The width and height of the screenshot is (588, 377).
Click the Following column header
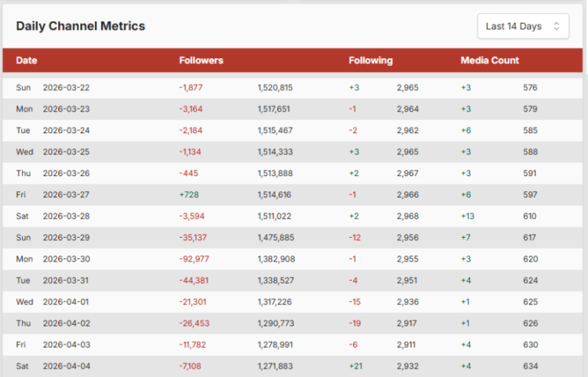tap(371, 60)
